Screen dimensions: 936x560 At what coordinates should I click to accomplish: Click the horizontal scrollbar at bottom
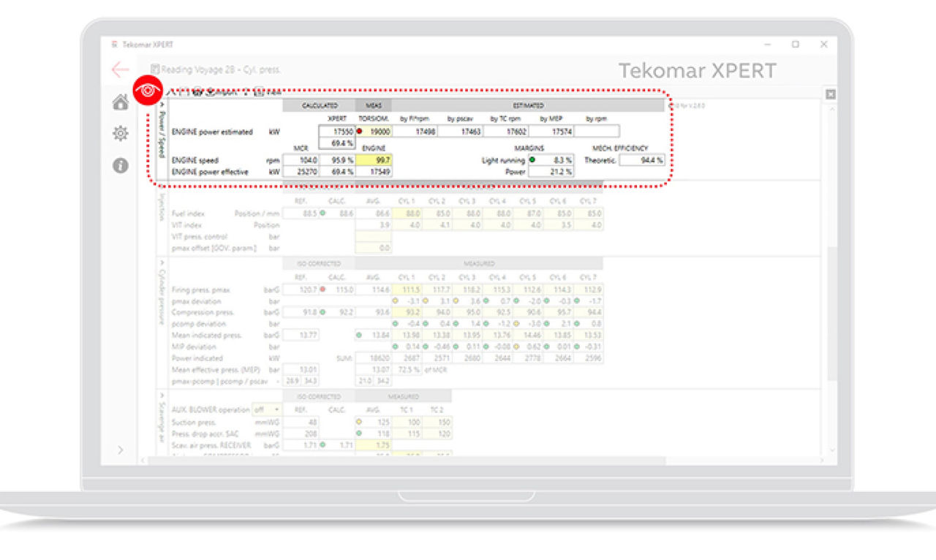[x=409, y=461]
